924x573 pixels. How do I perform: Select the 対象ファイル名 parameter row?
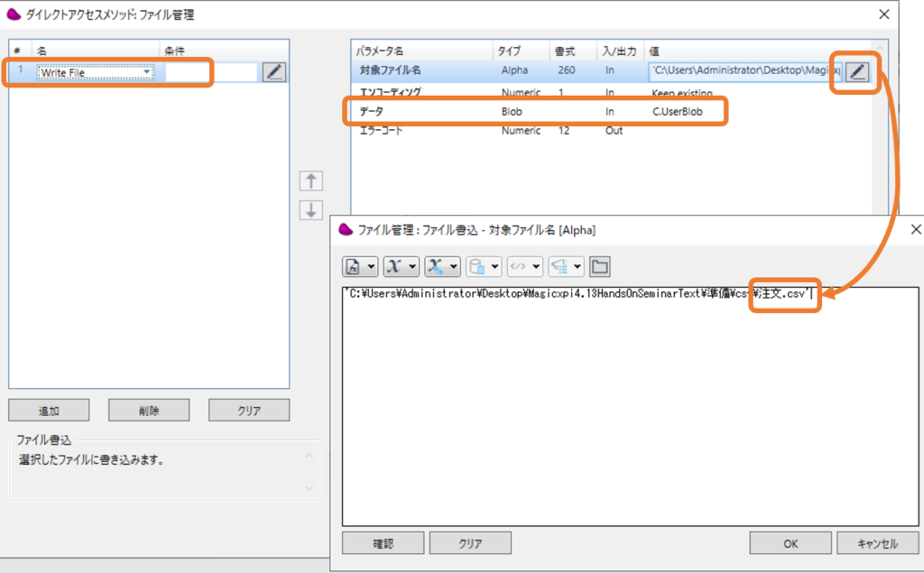[611, 70]
